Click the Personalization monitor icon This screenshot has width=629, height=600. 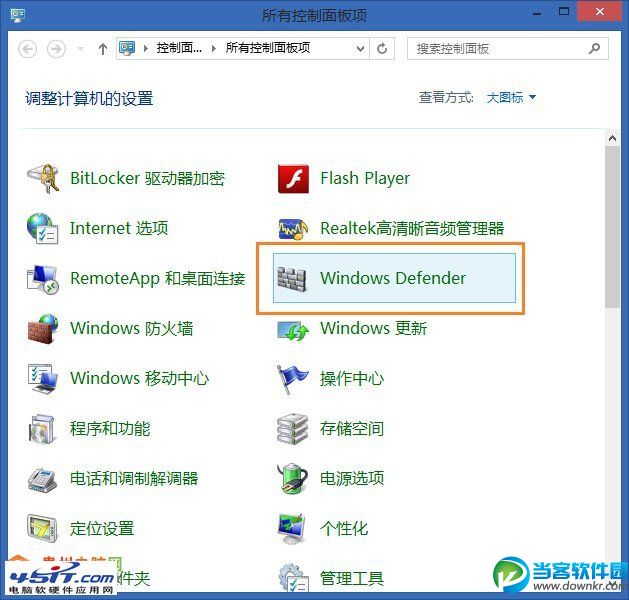click(292, 529)
